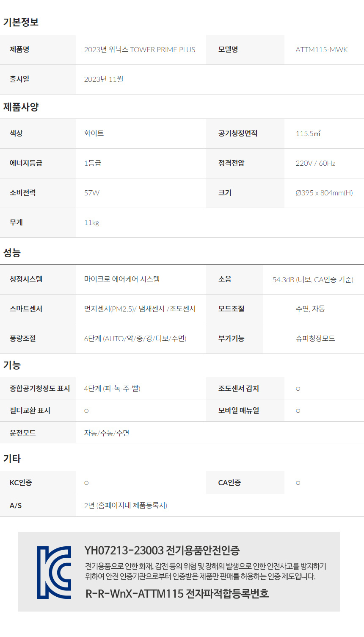364x637 pixels.
Task: Click the 성능 section heading
Action: pos(12,253)
